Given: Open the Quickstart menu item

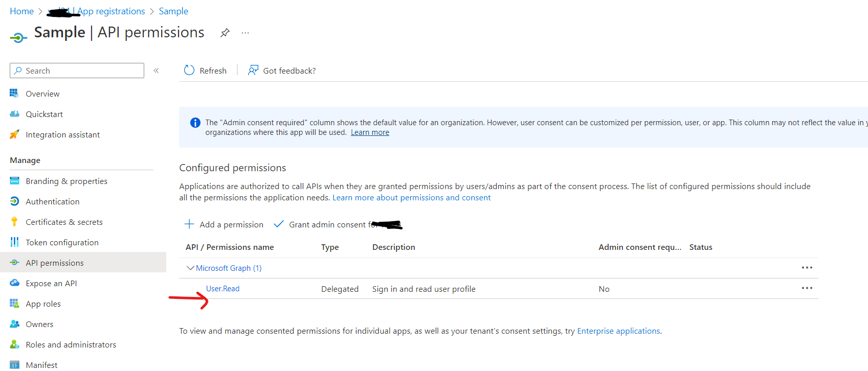Looking at the screenshot, I should coord(44,114).
